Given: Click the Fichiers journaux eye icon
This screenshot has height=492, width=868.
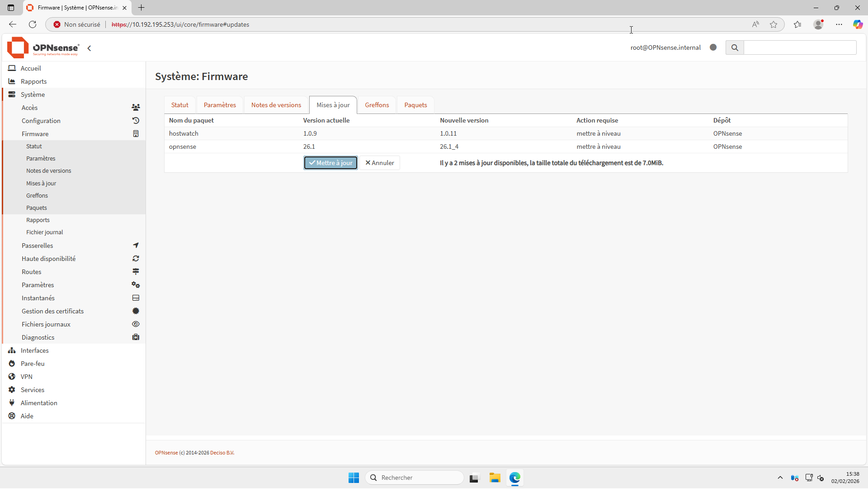Looking at the screenshot, I should point(136,324).
